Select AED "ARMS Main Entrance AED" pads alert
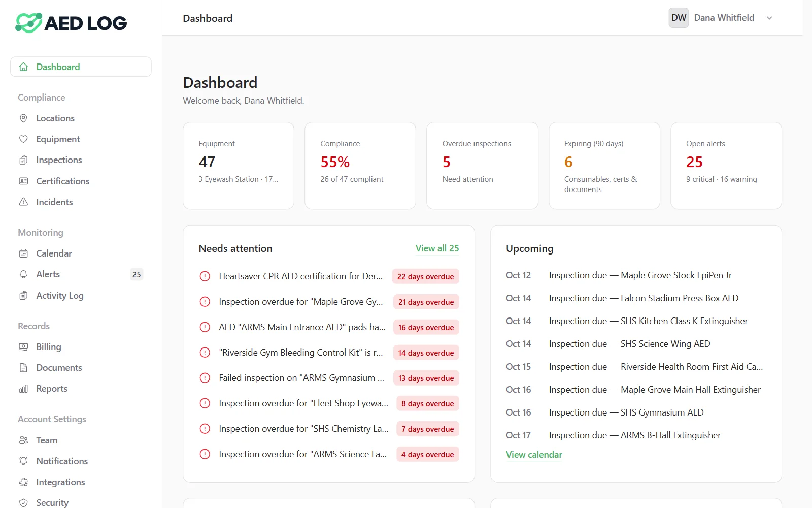 (329, 327)
